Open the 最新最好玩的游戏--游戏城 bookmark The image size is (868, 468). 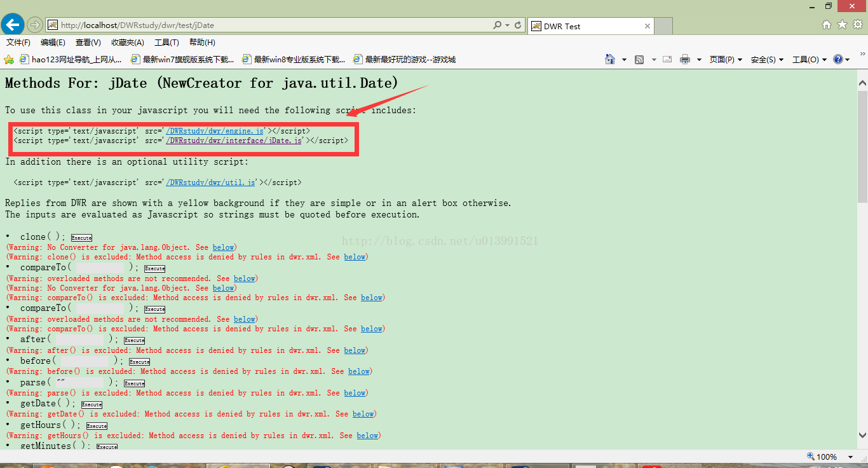point(404,59)
